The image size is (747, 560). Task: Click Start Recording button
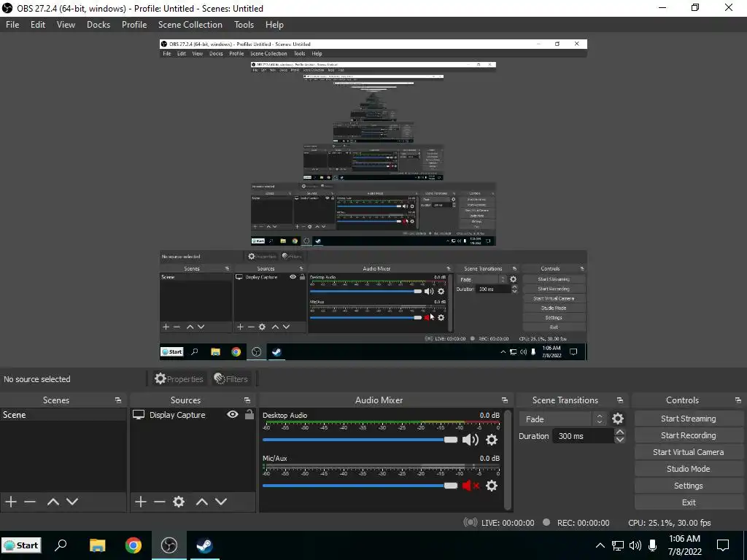click(x=688, y=435)
